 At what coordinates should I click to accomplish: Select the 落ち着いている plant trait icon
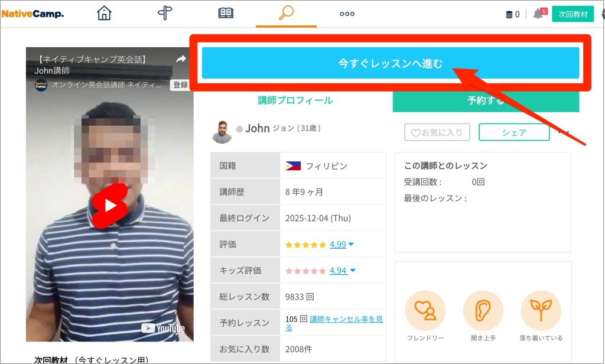click(541, 310)
